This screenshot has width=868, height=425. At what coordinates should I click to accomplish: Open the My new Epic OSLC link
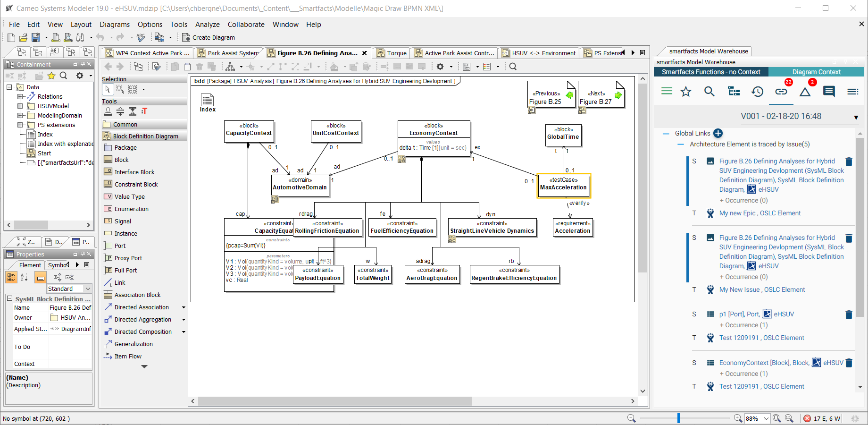[759, 213]
